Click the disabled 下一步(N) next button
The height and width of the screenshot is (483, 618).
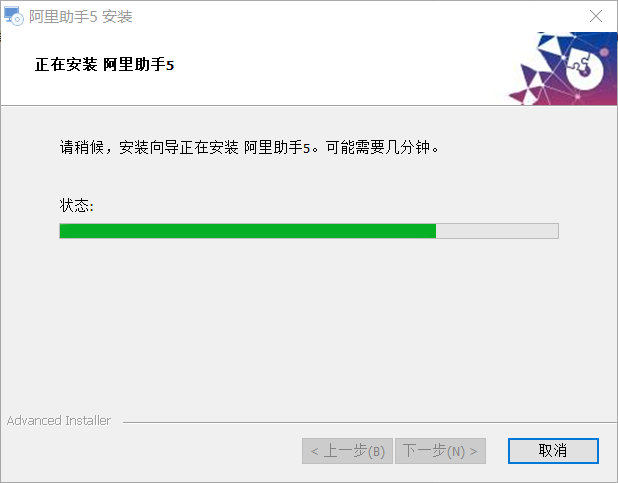(440, 451)
